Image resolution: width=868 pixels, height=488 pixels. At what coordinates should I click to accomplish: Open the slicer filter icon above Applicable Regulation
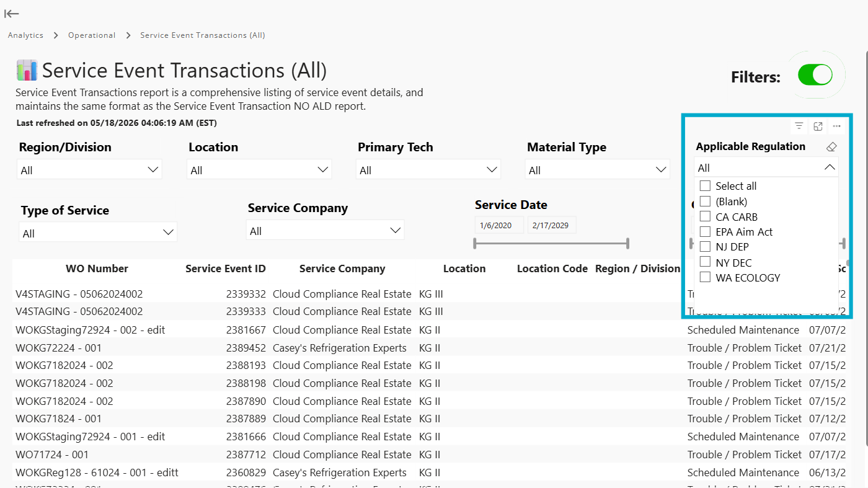click(x=799, y=126)
